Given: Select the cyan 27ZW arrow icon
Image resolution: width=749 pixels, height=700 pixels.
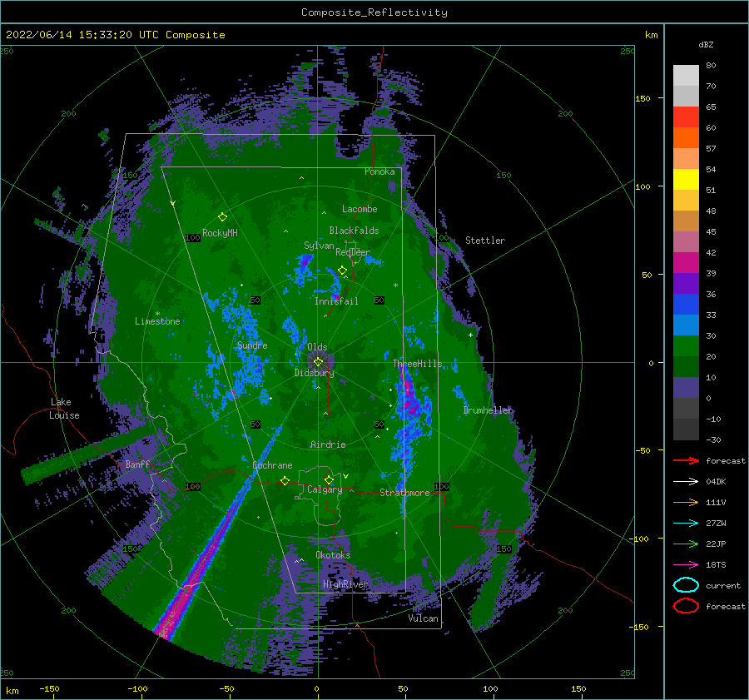Looking at the screenshot, I should point(686,524).
